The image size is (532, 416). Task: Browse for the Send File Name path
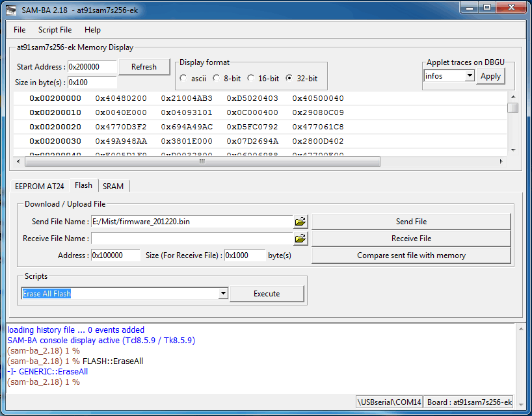[x=300, y=222]
